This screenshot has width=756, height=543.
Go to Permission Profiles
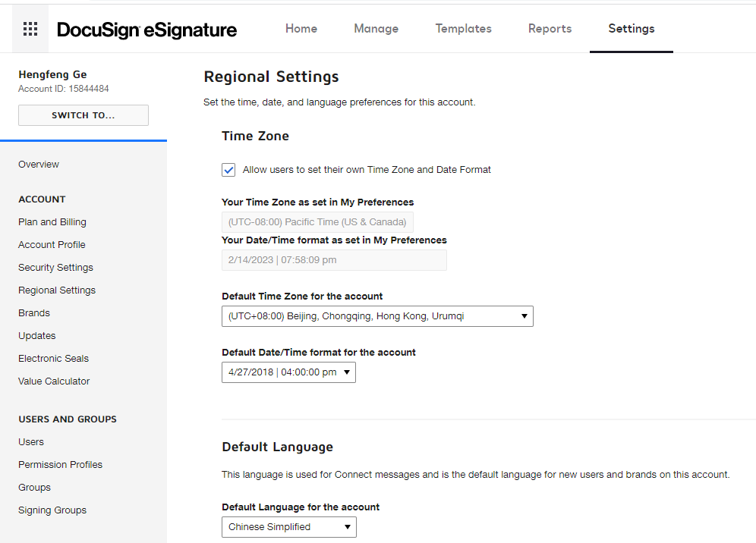coord(60,465)
